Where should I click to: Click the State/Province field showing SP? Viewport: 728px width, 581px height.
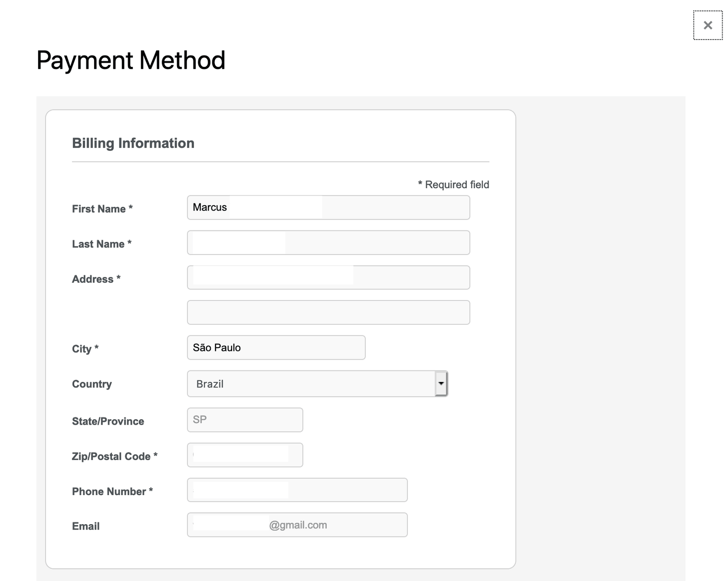(x=245, y=420)
